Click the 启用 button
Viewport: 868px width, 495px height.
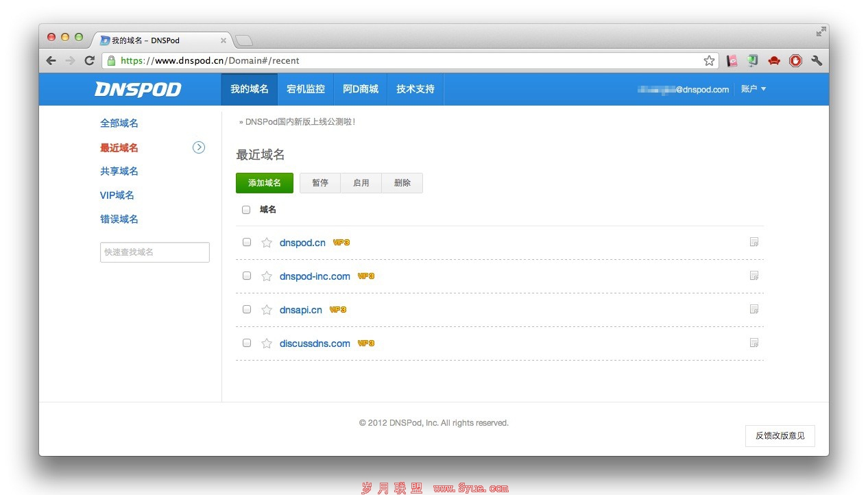(361, 183)
